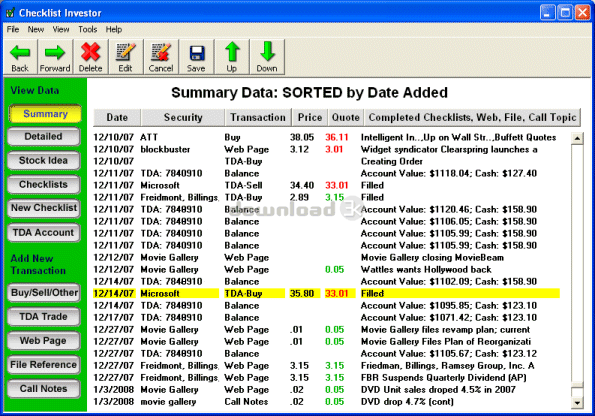Switch to the Detailed view
595x416 pixels.
pyautogui.click(x=44, y=137)
